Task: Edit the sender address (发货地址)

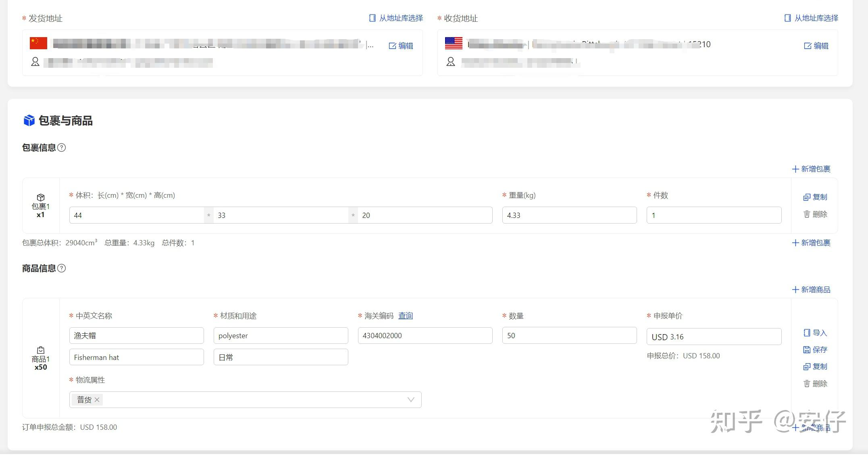Action: 401,46
